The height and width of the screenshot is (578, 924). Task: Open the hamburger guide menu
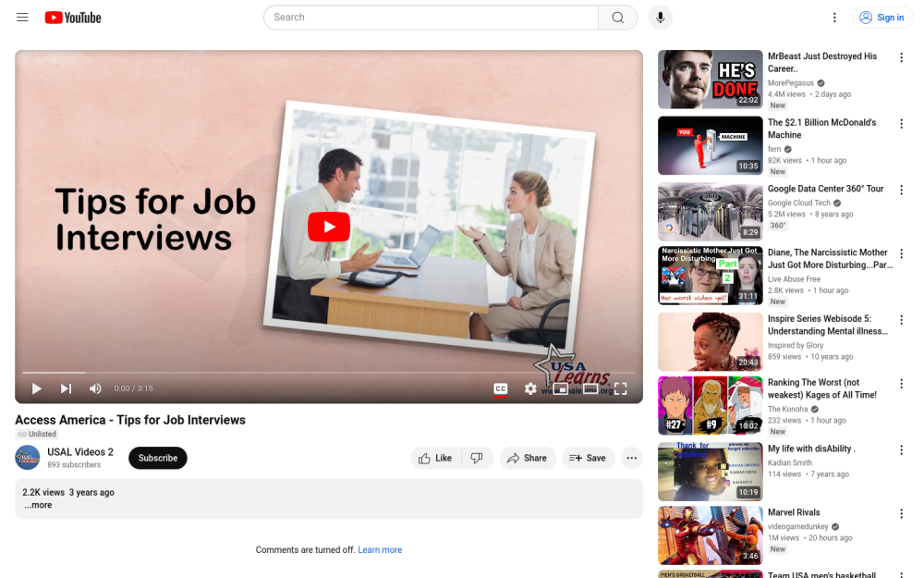[22, 17]
